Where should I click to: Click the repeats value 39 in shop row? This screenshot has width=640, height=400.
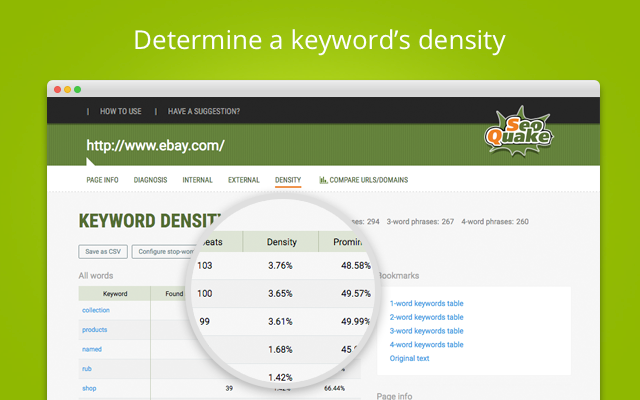coord(229,389)
